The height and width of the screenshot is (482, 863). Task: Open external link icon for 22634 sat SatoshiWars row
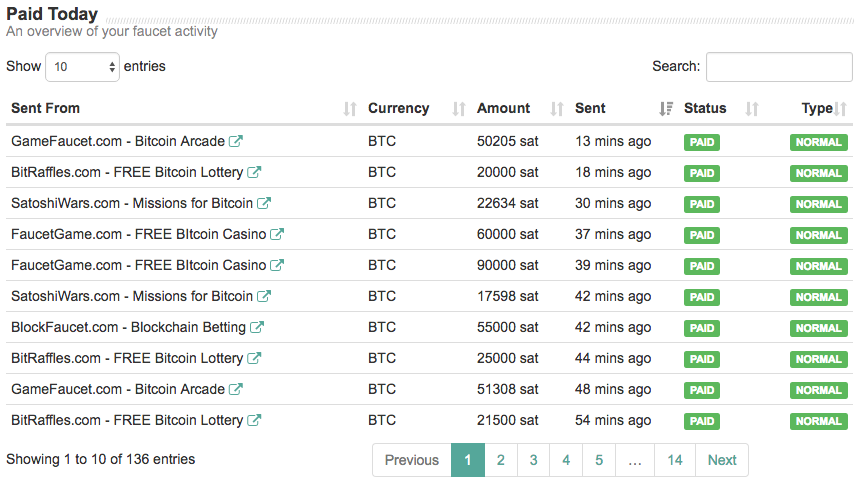tap(264, 203)
